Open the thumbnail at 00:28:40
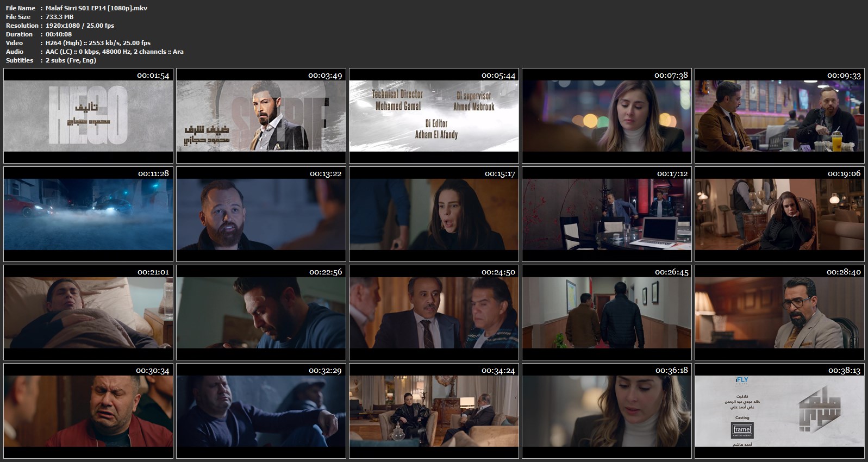This screenshot has width=868, height=462. [779, 313]
